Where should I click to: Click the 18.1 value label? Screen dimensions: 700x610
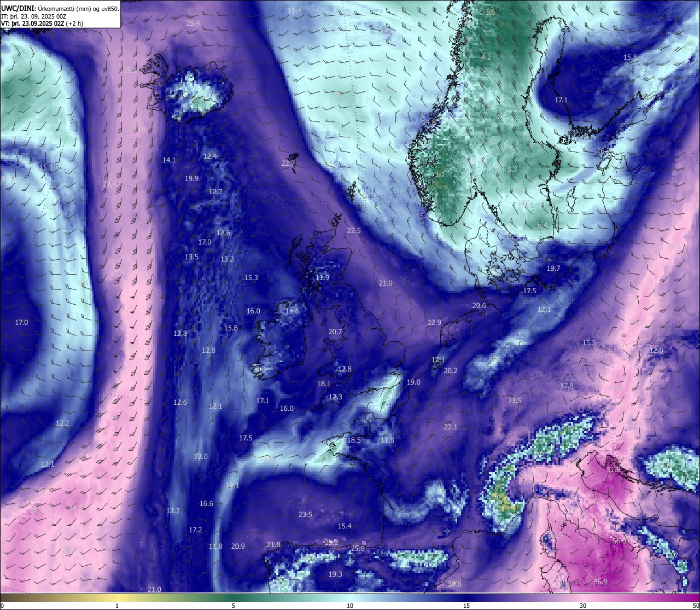click(324, 384)
